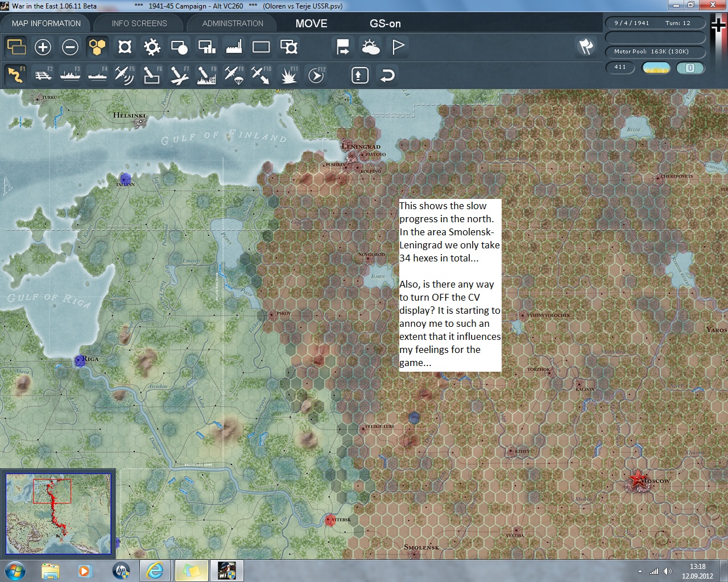Click the MOVE mode label

pyautogui.click(x=311, y=23)
